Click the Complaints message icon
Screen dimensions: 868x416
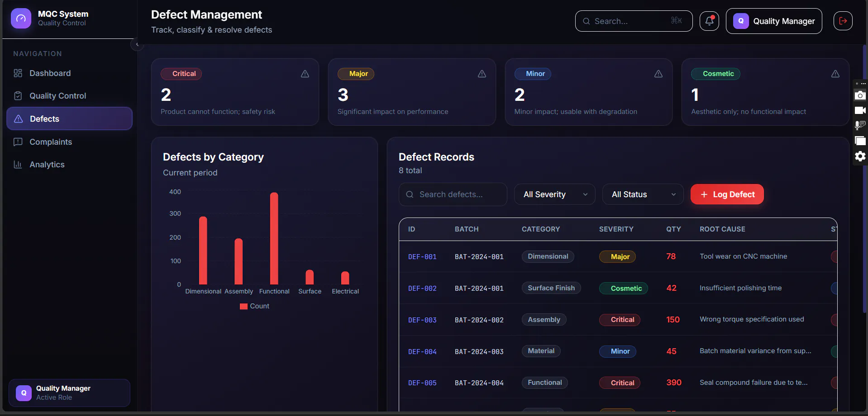(18, 142)
